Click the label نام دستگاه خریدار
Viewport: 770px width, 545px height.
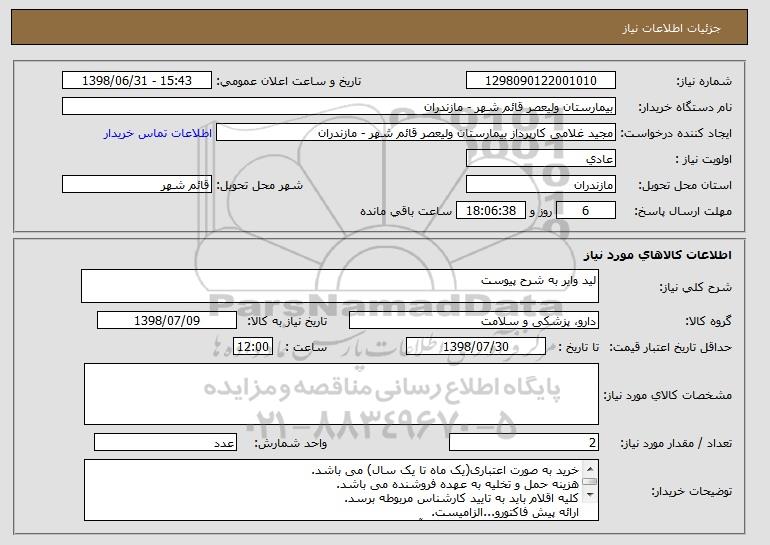pyautogui.click(x=685, y=107)
